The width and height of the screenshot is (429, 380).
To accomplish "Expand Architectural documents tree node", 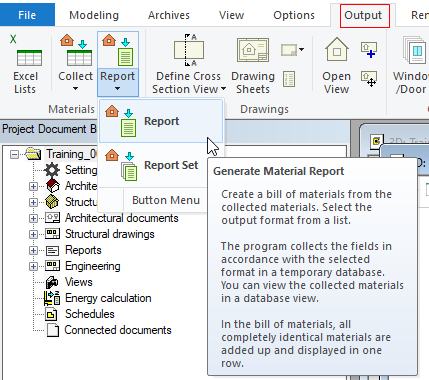I will (x=33, y=218).
